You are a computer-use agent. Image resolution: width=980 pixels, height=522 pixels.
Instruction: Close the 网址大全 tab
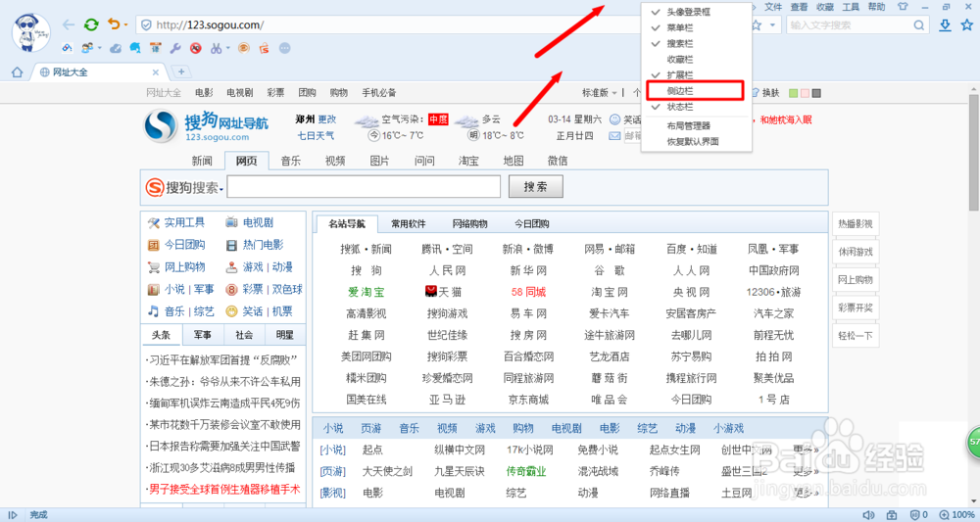tap(156, 72)
